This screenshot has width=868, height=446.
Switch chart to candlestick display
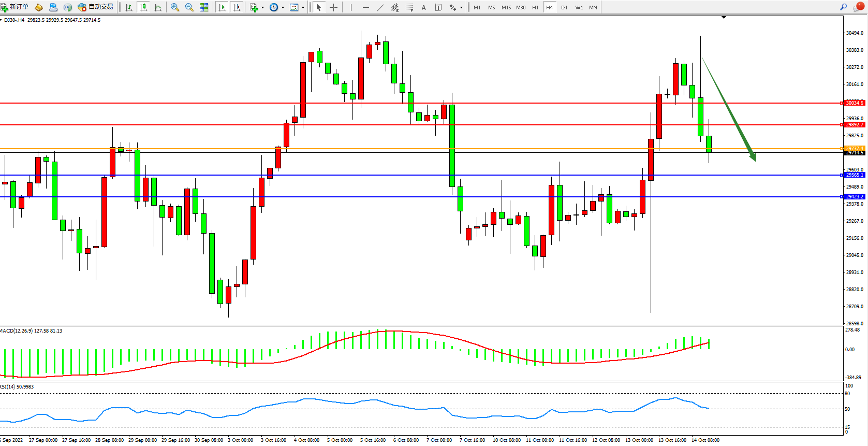pyautogui.click(x=143, y=7)
